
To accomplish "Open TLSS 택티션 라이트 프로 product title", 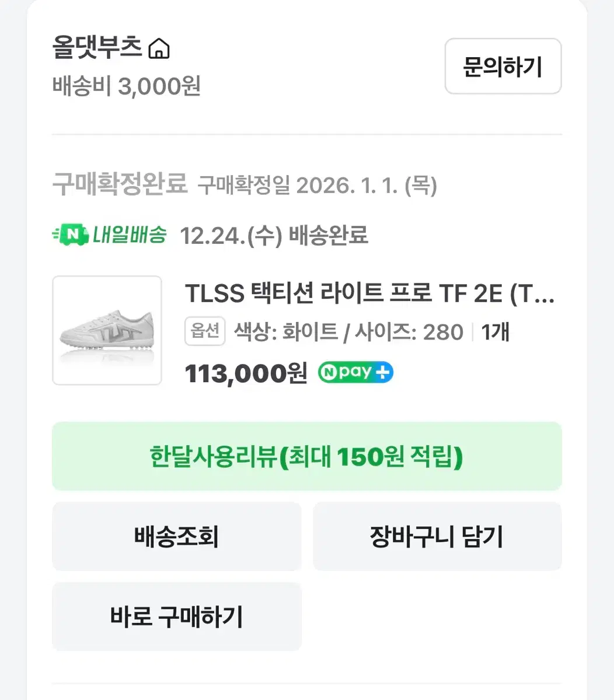I will (369, 295).
